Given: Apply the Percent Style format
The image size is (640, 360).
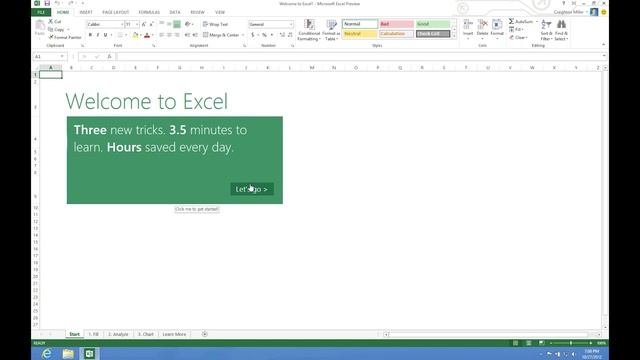Looking at the screenshot, I should coord(264,35).
